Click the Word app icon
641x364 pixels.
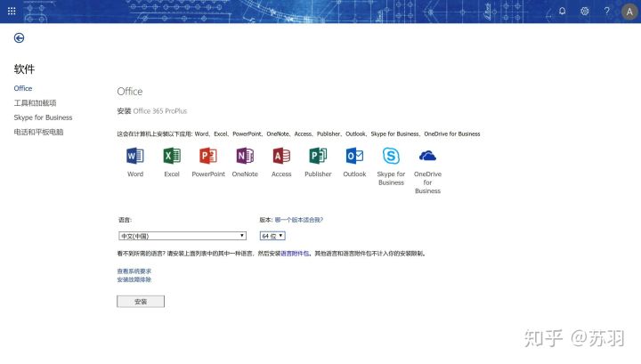click(x=135, y=156)
